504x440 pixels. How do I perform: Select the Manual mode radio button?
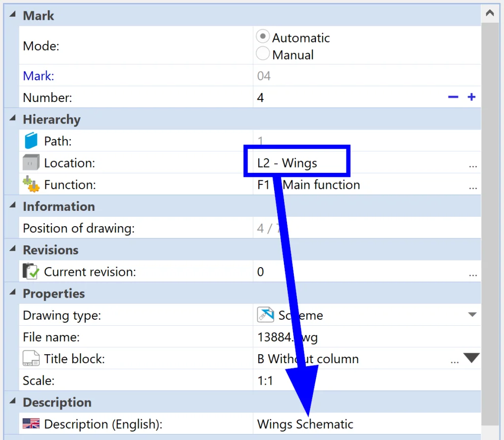point(263,54)
